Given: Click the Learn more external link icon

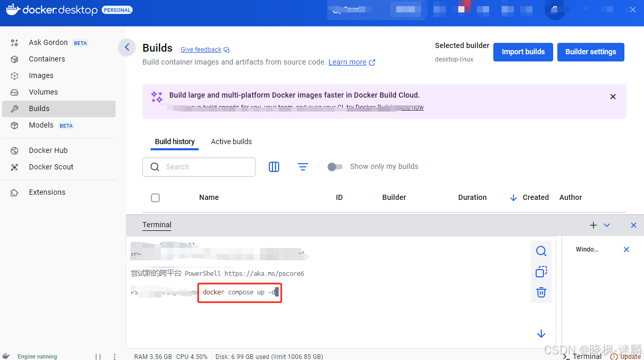Looking at the screenshot, I should (372, 62).
